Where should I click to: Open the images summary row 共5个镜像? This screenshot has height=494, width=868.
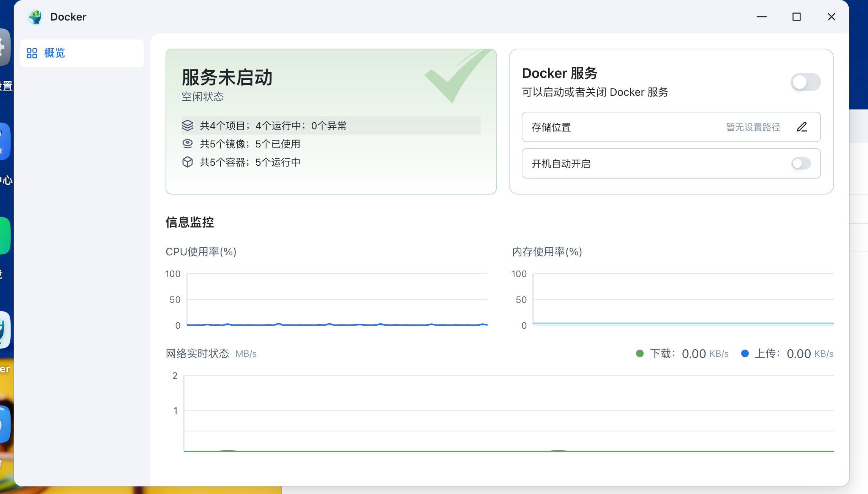(x=251, y=144)
